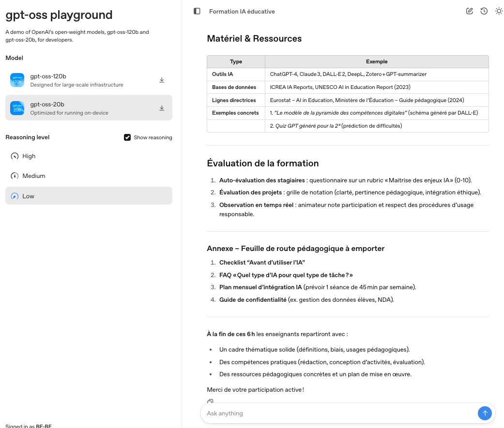Click the new chat compose icon

point(469,11)
